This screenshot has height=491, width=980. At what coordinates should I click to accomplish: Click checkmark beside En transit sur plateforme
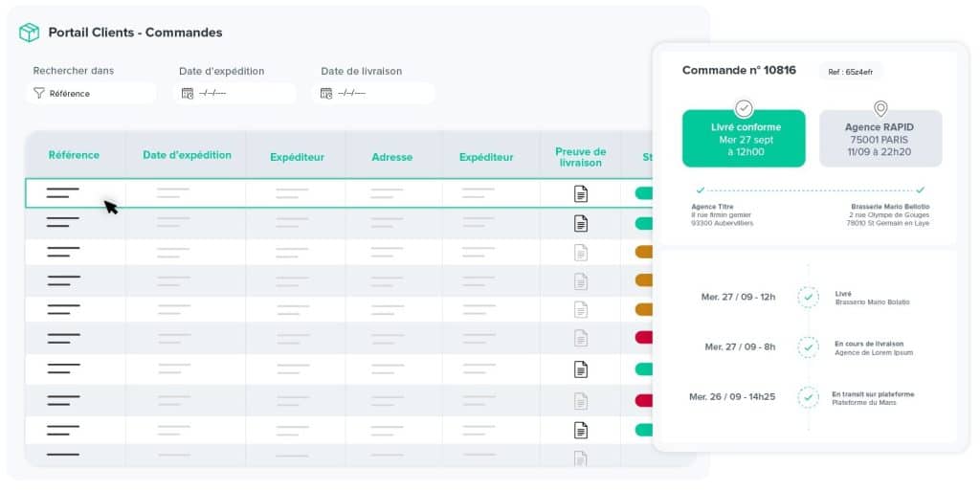[x=809, y=396]
